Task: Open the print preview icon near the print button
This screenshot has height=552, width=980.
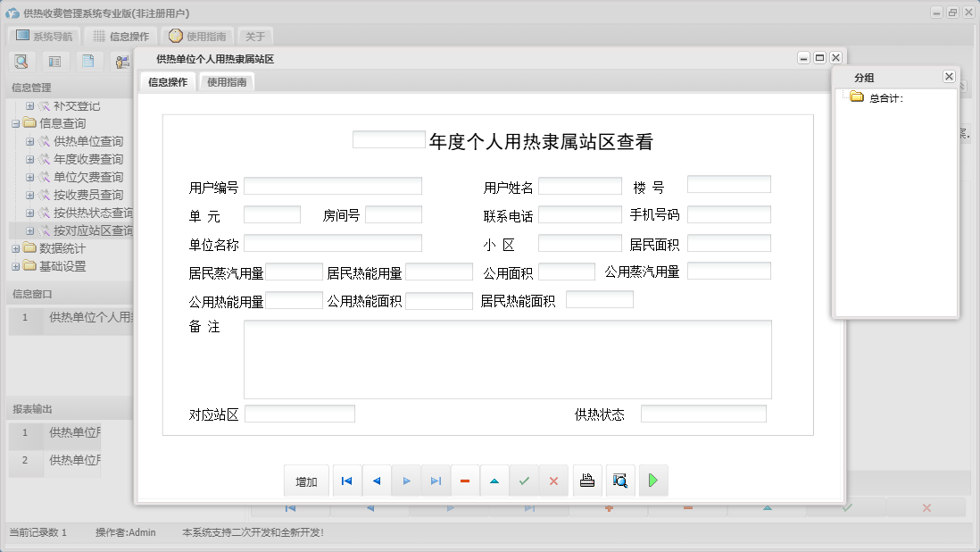Action: pos(621,481)
